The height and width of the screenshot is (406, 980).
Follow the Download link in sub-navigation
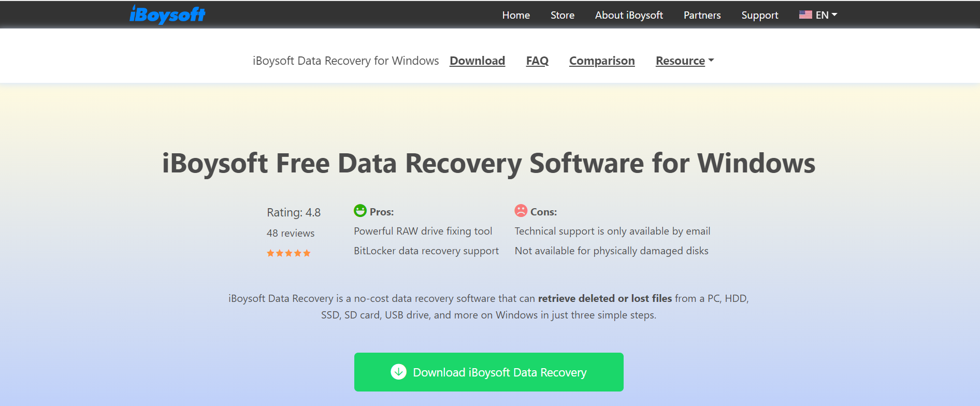click(477, 61)
